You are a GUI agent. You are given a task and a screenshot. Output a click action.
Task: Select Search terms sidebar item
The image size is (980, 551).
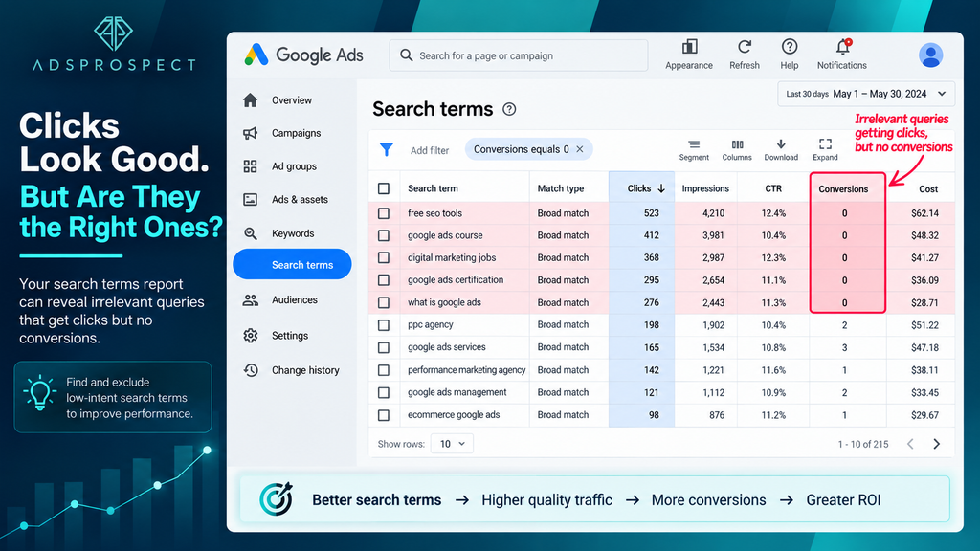292,264
